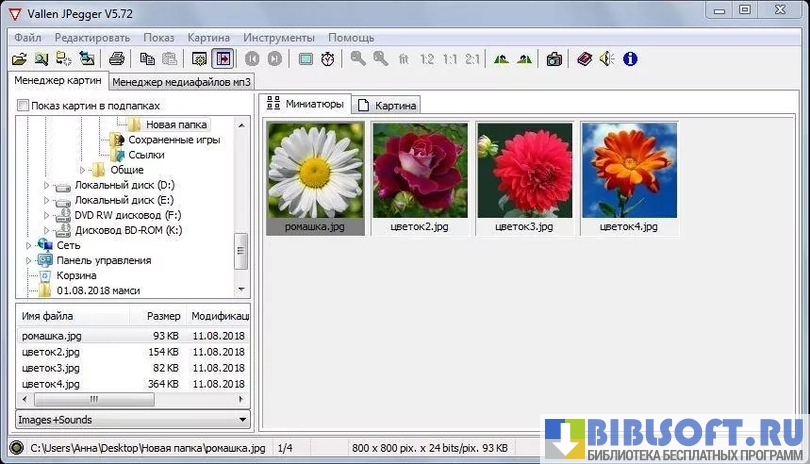810x464 pixels.
Task: Expand the Сеть tree node
Action: [x=29, y=245]
